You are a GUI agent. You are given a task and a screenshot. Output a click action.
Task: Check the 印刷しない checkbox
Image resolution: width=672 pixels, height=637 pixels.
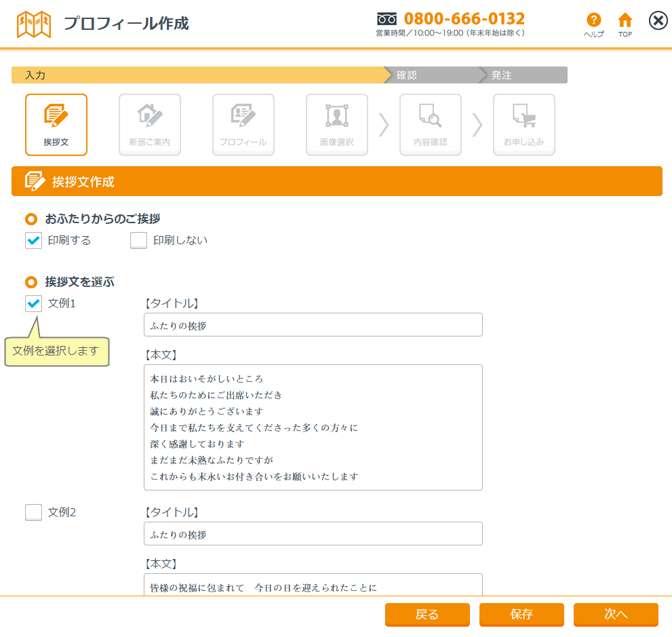pyautogui.click(x=139, y=241)
